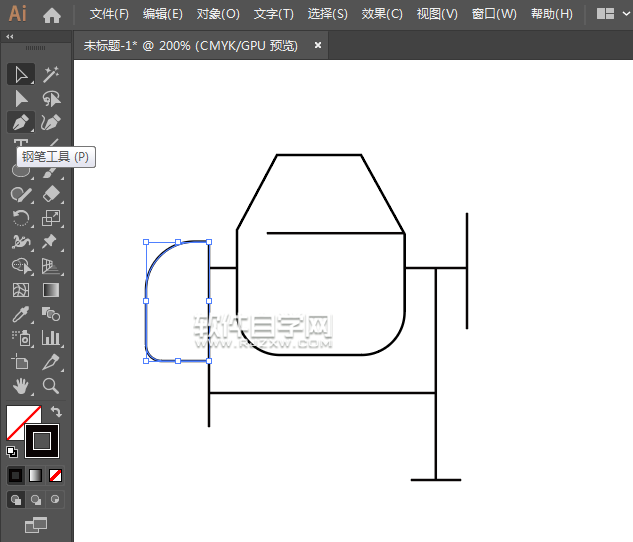
Task: Close the 未标题-1 document tab
Action: [318, 45]
